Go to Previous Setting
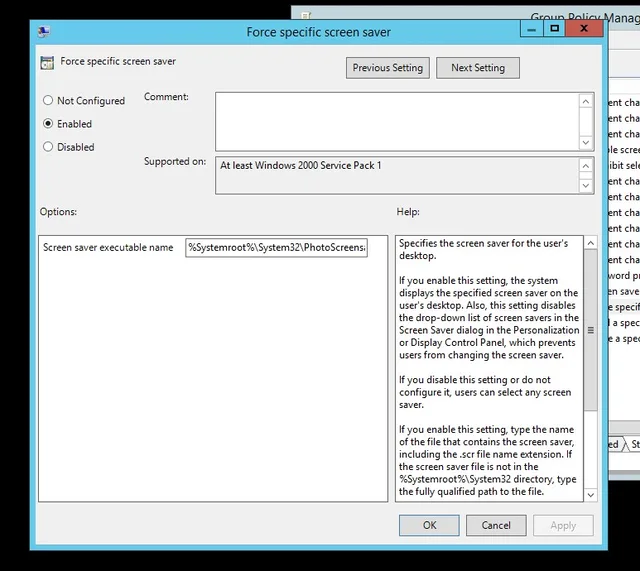 click(x=387, y=68)
